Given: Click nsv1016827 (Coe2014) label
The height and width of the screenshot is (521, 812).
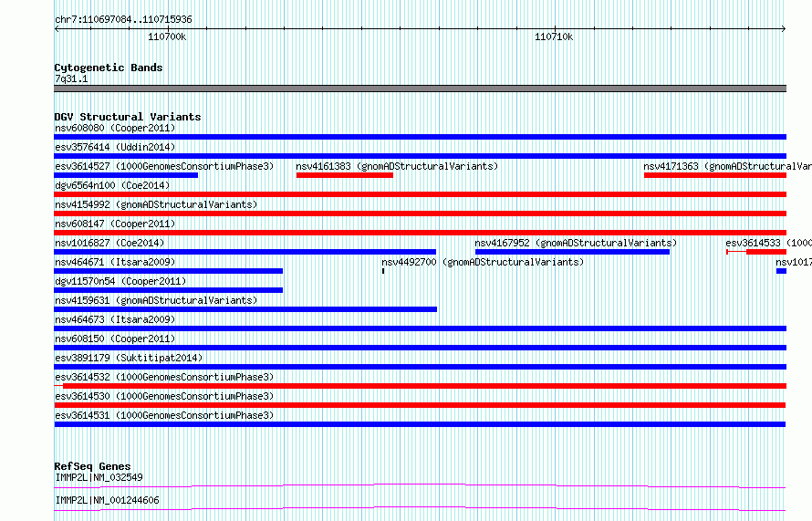Looking at the screenshot, I should pos(109,243).
